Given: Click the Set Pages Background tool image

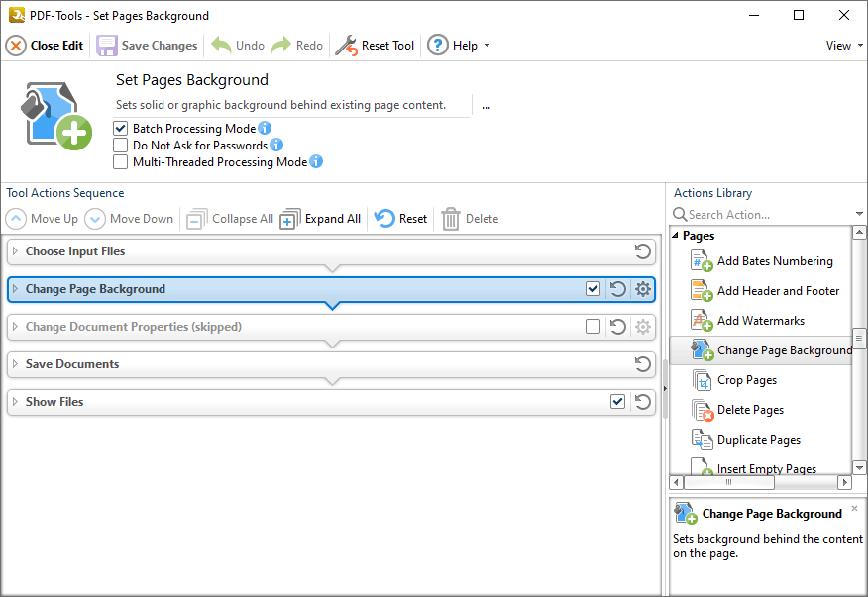Looking at the screenshot, I should click(56, 116).
